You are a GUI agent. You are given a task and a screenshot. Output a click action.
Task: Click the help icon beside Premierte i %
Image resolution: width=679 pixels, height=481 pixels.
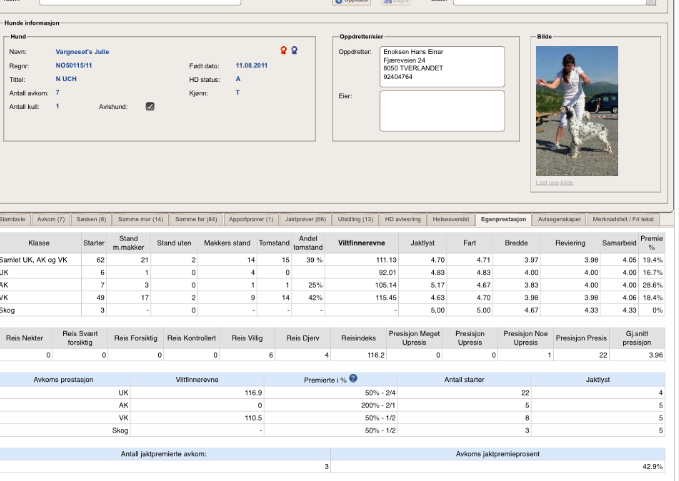tap(353, 378)
